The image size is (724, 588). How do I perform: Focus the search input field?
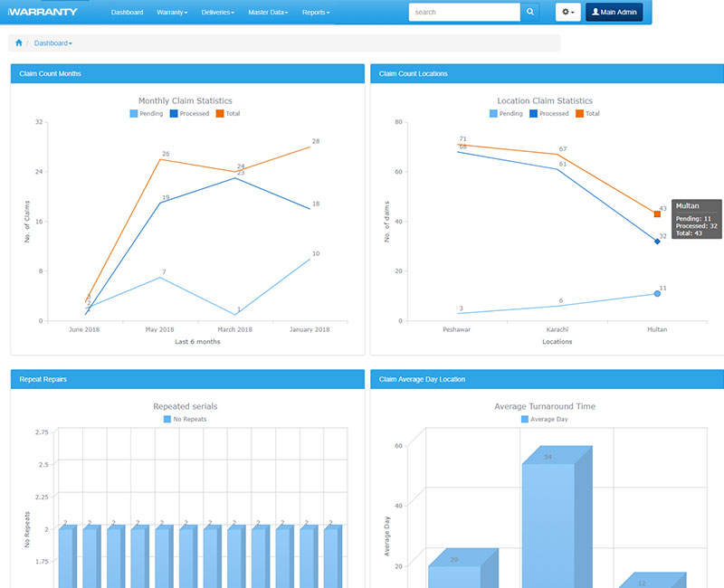464,12
